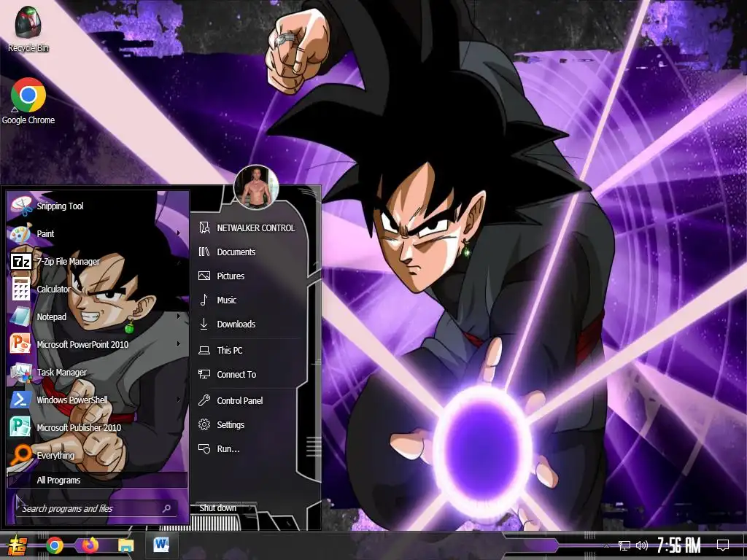Show the All Programs list

coord(97,480)
